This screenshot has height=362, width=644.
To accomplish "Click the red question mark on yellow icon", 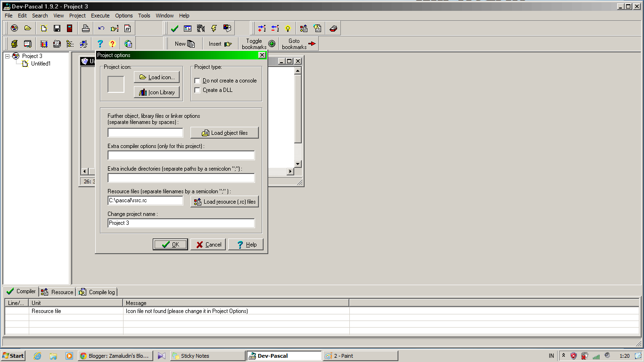I will point(112,44).
